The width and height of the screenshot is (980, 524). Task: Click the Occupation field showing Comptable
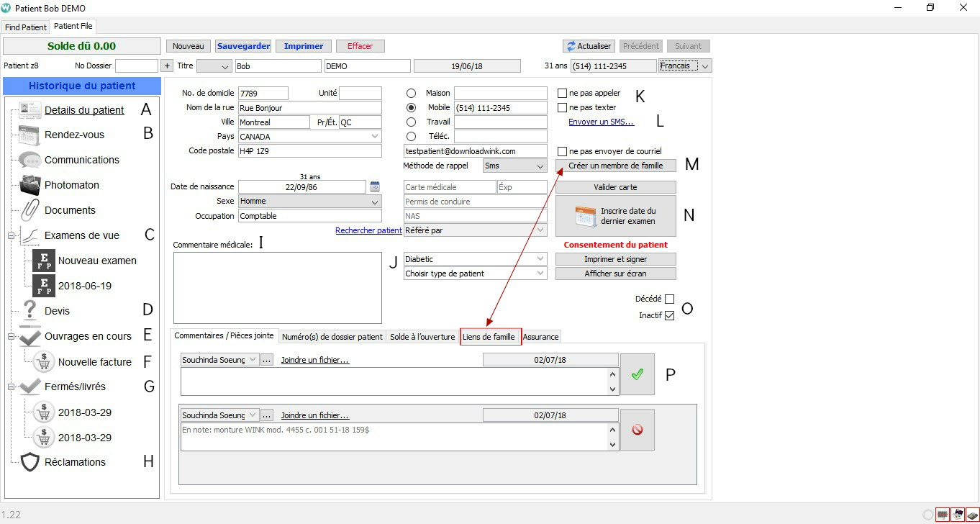[310, 216]
